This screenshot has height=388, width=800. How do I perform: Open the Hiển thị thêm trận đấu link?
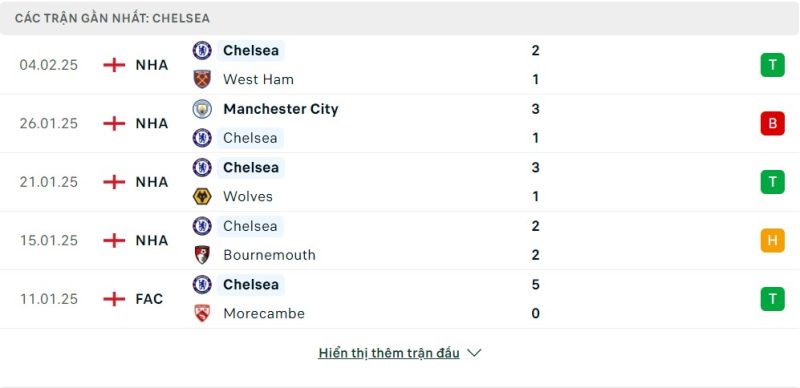[x=389, y=353]
